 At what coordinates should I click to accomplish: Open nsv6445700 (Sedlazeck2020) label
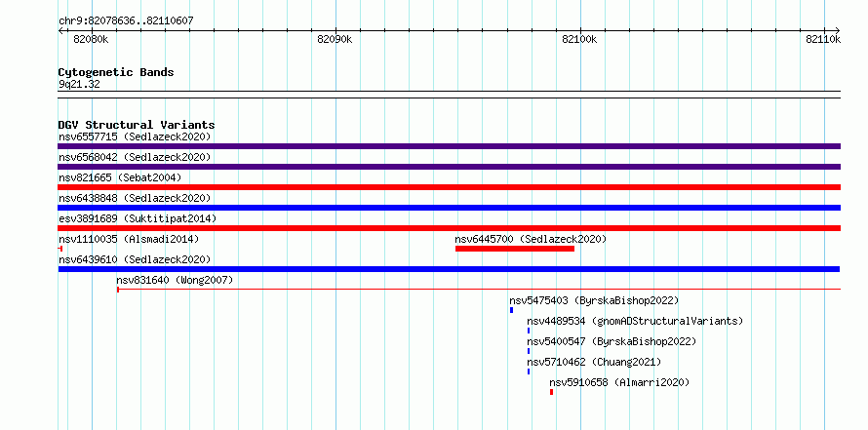click(531, 239)
